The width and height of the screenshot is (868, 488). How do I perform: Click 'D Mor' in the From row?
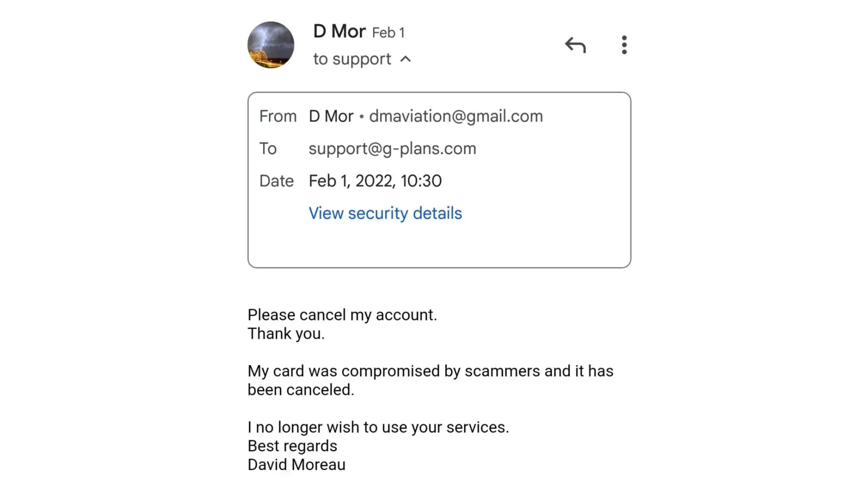[x=331, y=116]
